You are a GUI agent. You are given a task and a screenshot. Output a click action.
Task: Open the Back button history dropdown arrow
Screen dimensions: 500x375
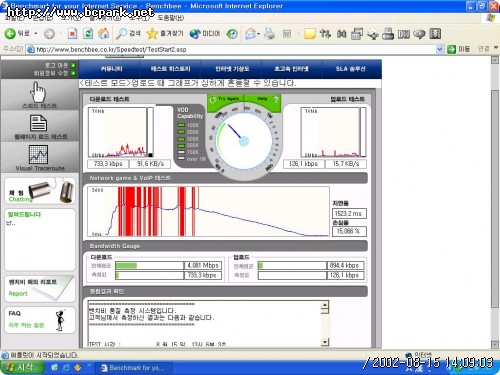coord(36,34)
